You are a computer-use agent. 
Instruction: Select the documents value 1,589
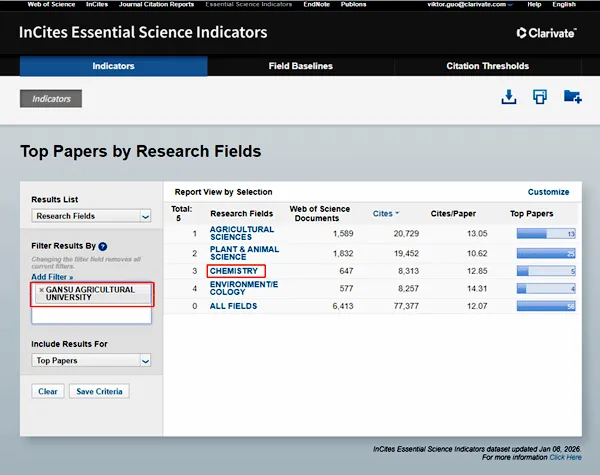[343, 233]
